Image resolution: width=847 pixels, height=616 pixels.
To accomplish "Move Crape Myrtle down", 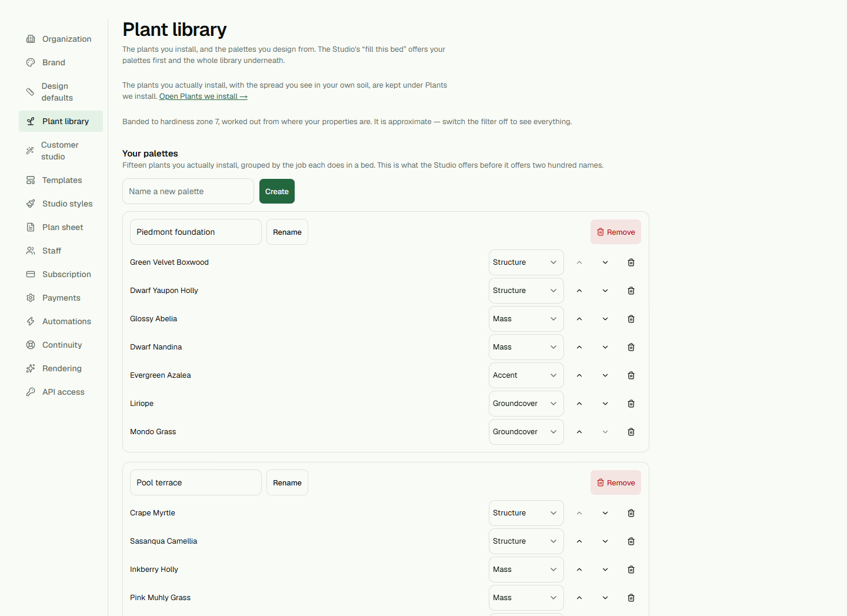I will [x=605, y=513].
